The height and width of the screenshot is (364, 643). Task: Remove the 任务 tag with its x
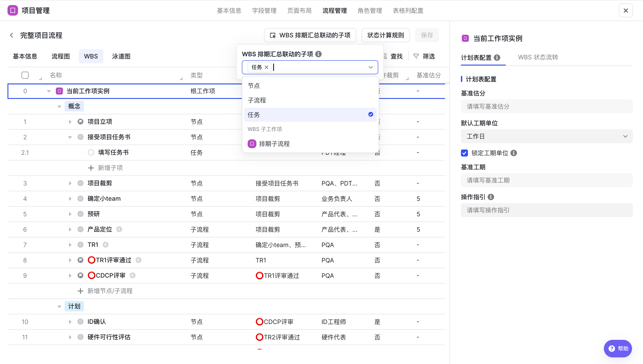click(x=266, y=67)
